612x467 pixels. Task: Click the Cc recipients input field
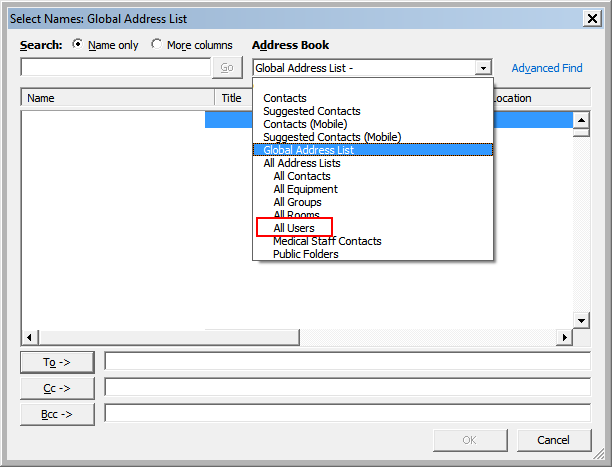pyautogui.click(x=347, y=387)
